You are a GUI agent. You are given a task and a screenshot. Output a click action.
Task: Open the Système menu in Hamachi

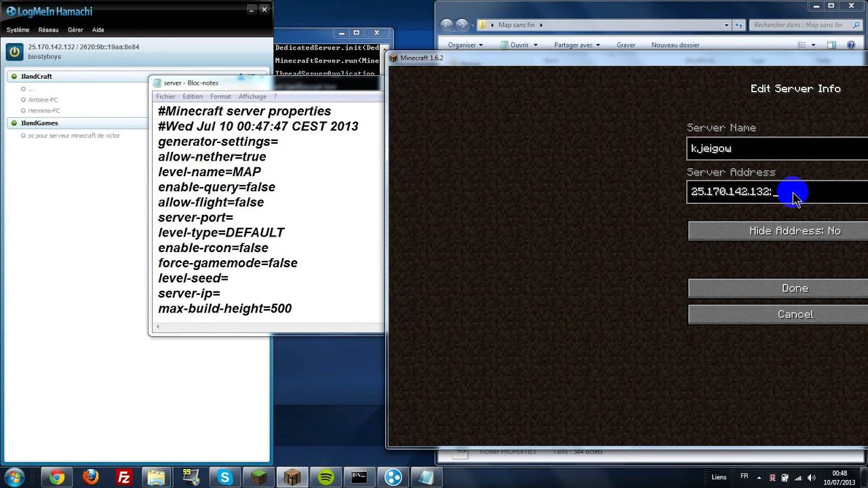tap(18, 30)
